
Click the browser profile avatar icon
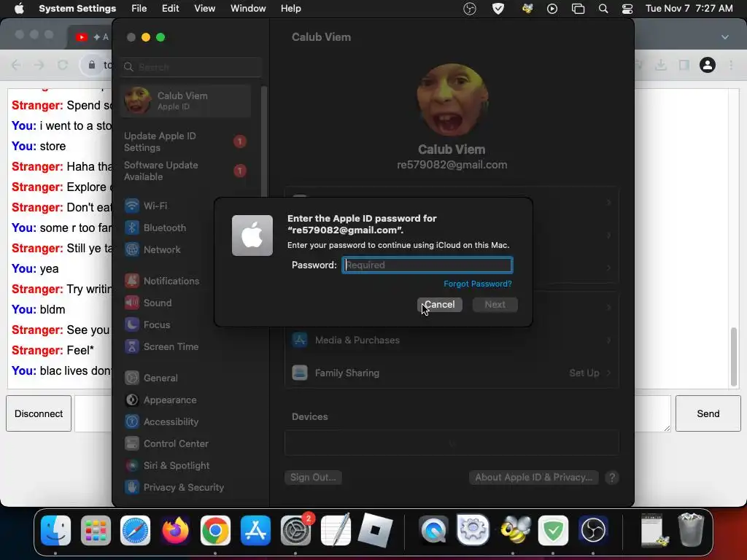pyautogui.click(x=708, y=65)
